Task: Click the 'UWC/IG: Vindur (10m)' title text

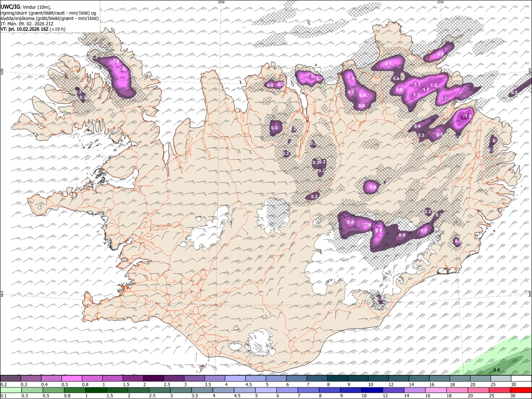Action: coord(26,7)
